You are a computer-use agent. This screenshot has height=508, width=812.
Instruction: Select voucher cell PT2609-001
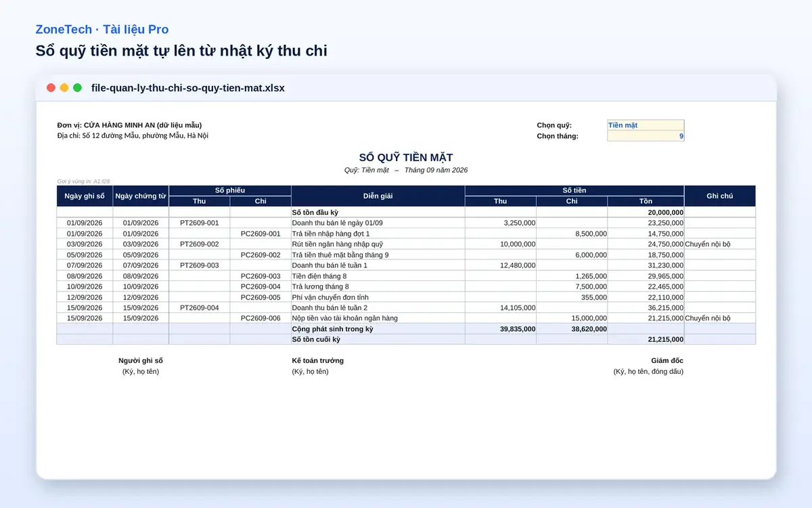pos(200,223)
